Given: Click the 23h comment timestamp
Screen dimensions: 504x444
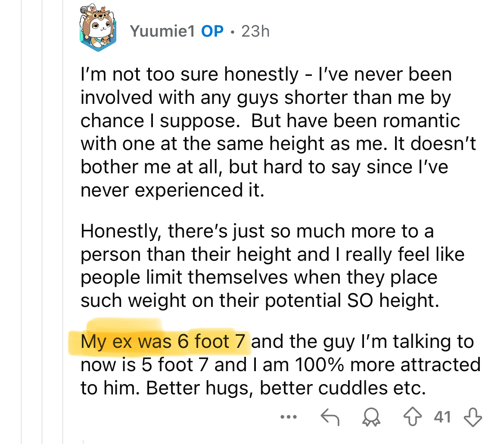Looking at the screenshot, I should 255,31.
